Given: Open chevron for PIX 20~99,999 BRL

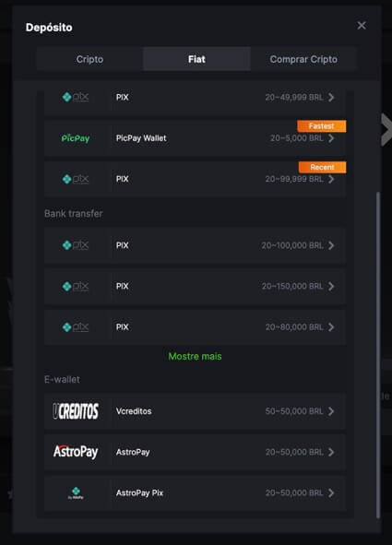Looking at the screenshot, I should point(331,179).
